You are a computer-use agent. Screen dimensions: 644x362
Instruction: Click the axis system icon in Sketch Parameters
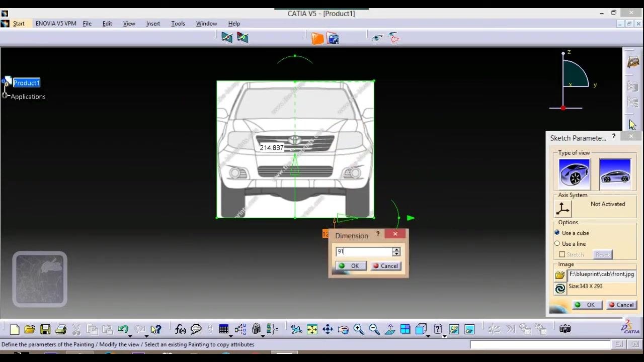coord(562,209)
